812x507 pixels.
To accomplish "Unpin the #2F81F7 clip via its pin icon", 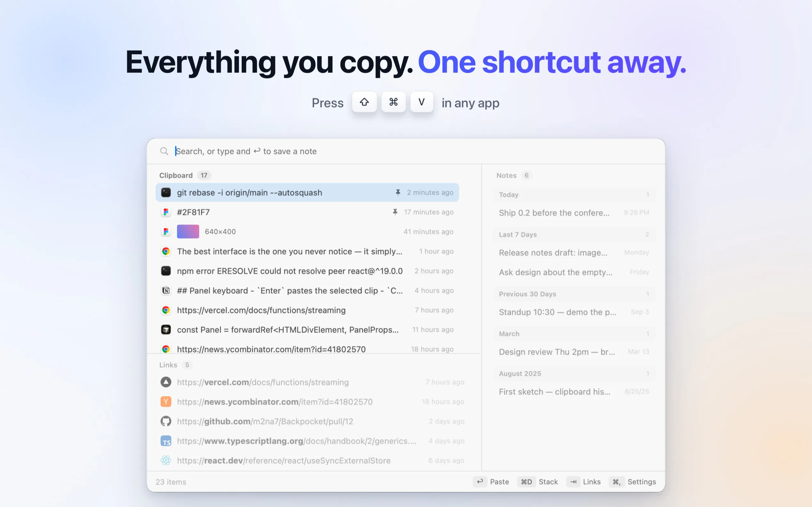I will (x=395, y=212).
